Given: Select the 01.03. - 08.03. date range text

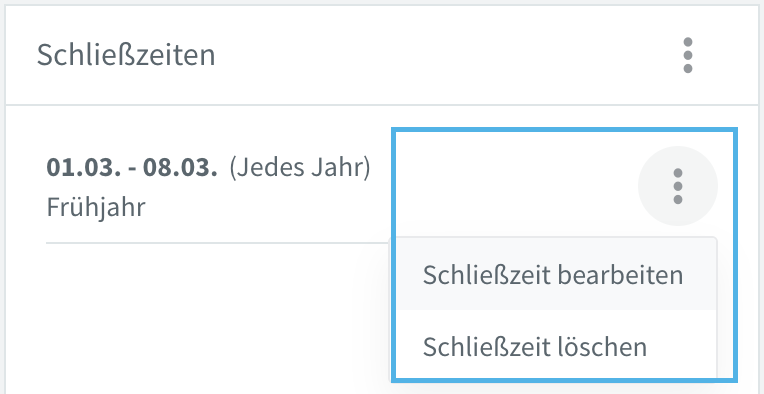Looking at the screenshot, I should (x=132, y=168).
